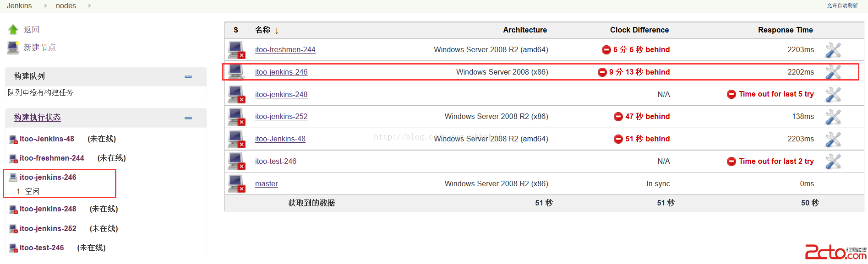Viewport: 868px width, 264px height.
Task: Open configure tools icon for itoo-jenkins-248
Action: 833,95
